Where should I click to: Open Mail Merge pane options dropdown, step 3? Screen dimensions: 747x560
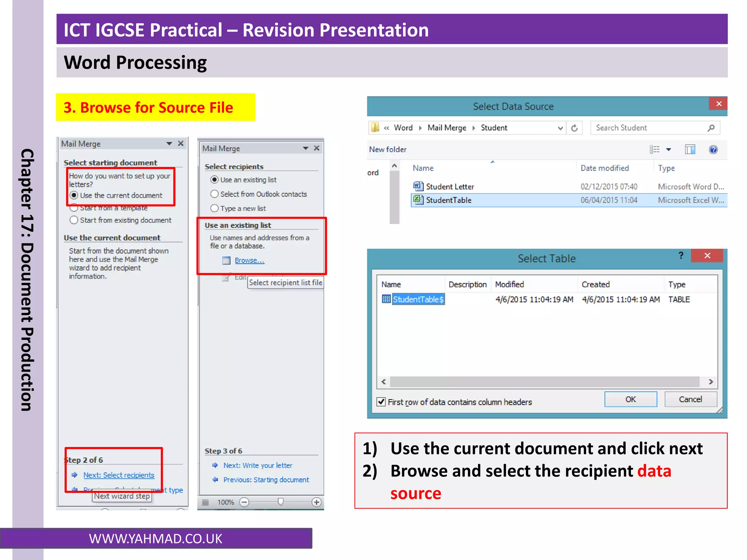tap(306, 148)
